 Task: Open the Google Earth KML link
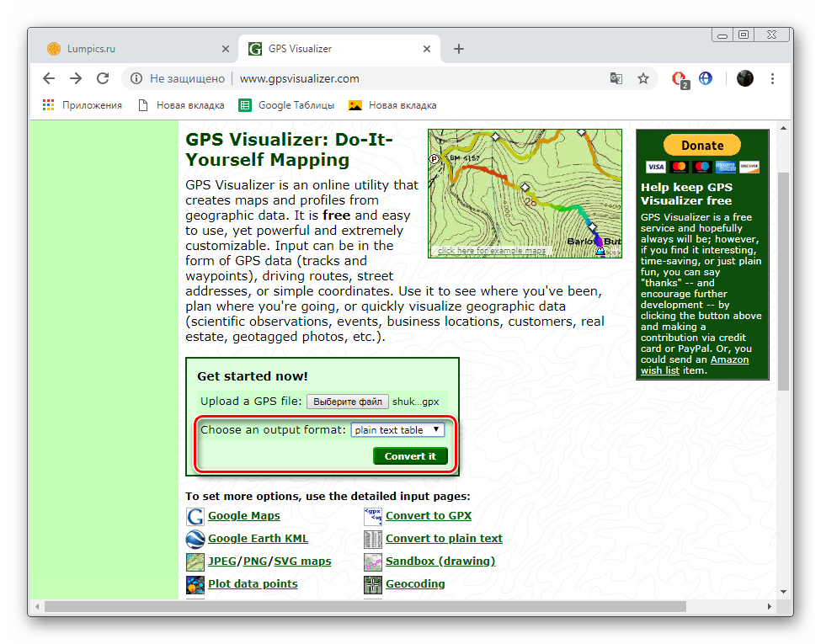(259, 538)
